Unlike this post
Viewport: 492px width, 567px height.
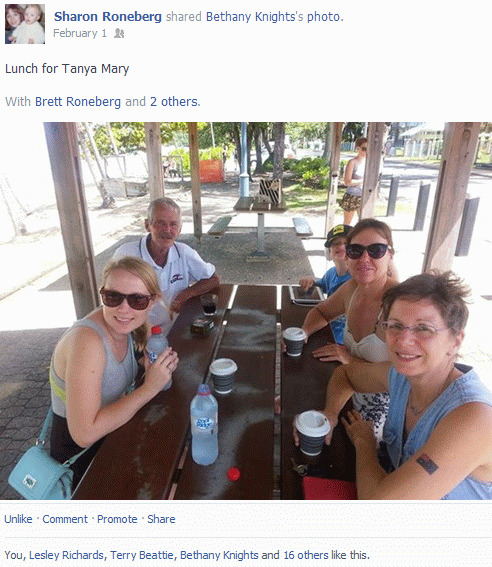18,519
